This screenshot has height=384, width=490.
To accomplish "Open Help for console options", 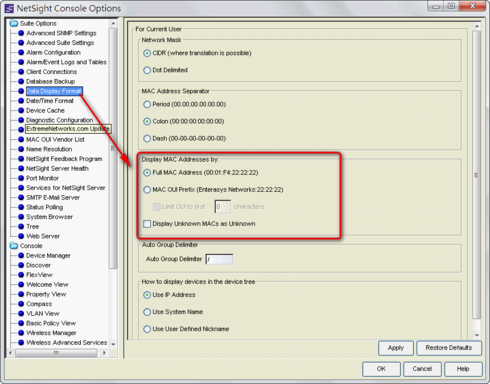I will [x=463, y=369].
